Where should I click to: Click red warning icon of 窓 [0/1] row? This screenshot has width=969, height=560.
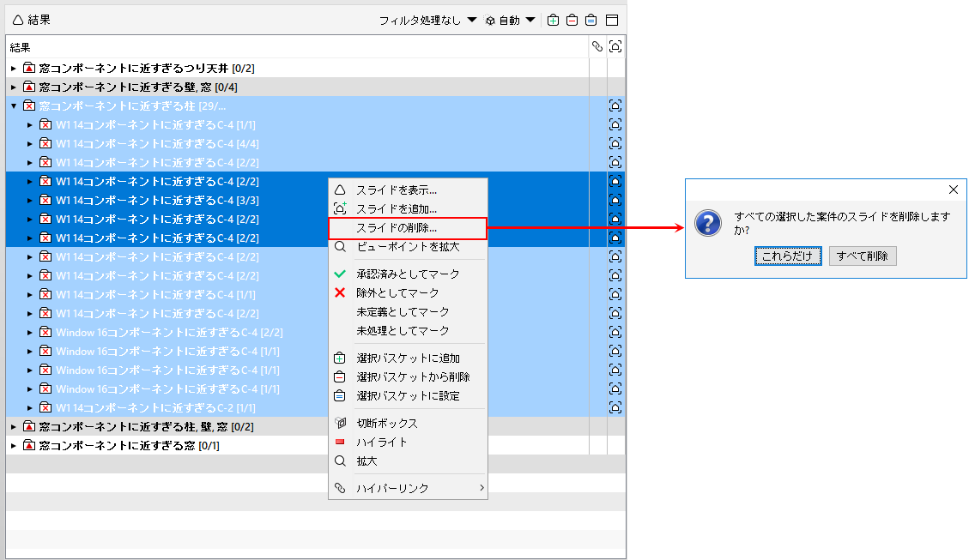[x=29, y=445]
